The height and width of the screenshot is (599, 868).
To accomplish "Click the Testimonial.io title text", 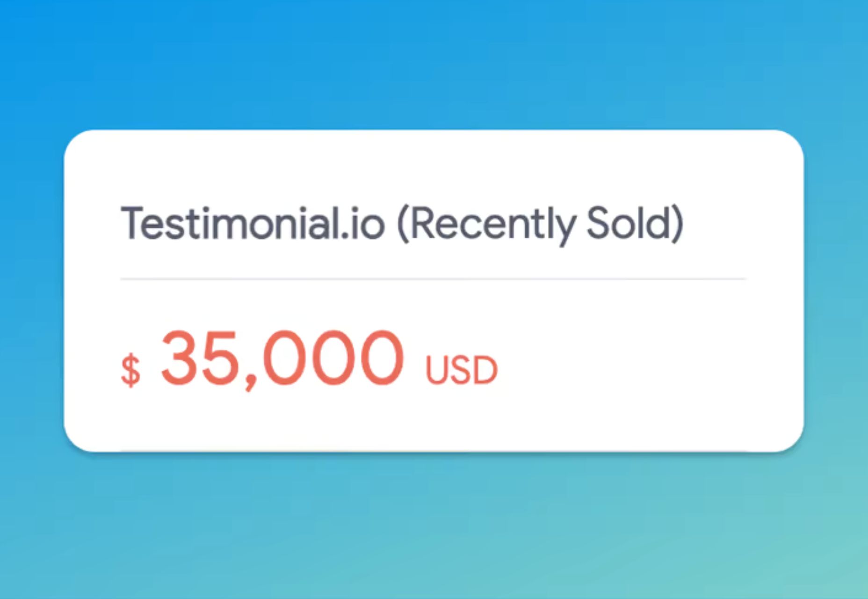I will [253, 224].
